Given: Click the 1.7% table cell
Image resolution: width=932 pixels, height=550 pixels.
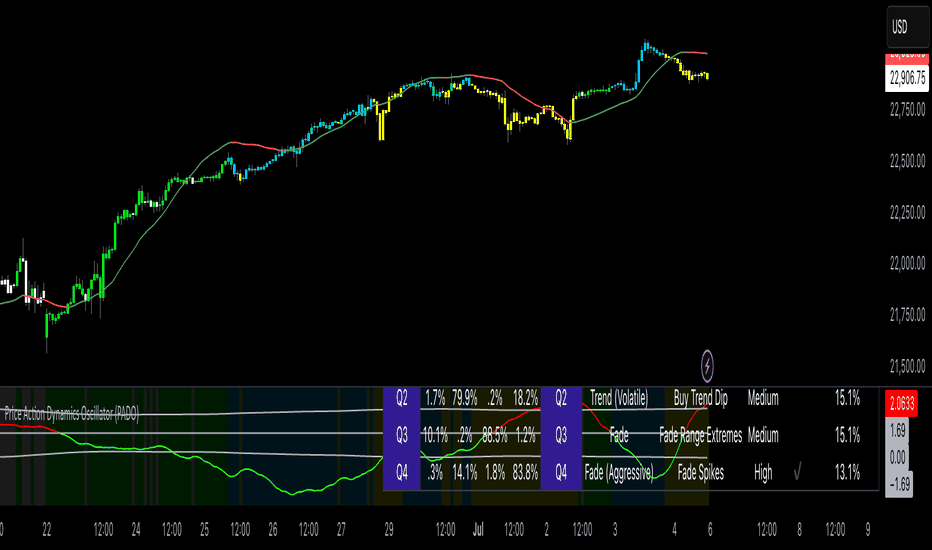Looking at the screenshot, I should pos(435,398).
